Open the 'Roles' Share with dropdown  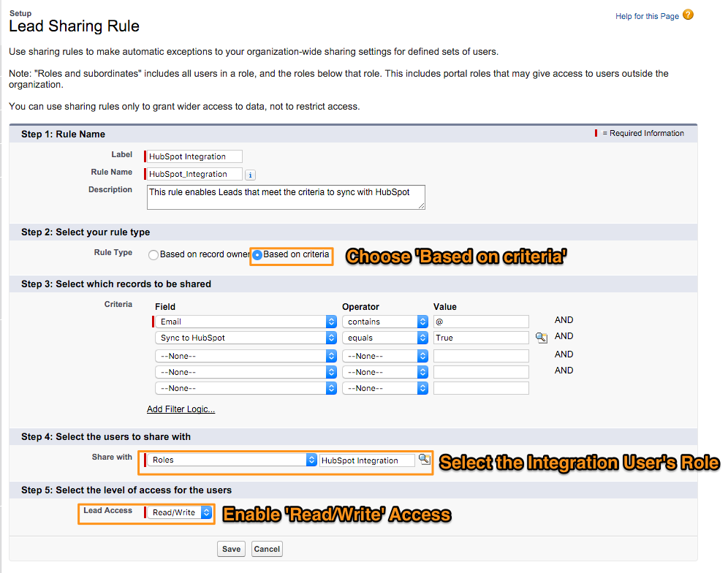point(232,460)
